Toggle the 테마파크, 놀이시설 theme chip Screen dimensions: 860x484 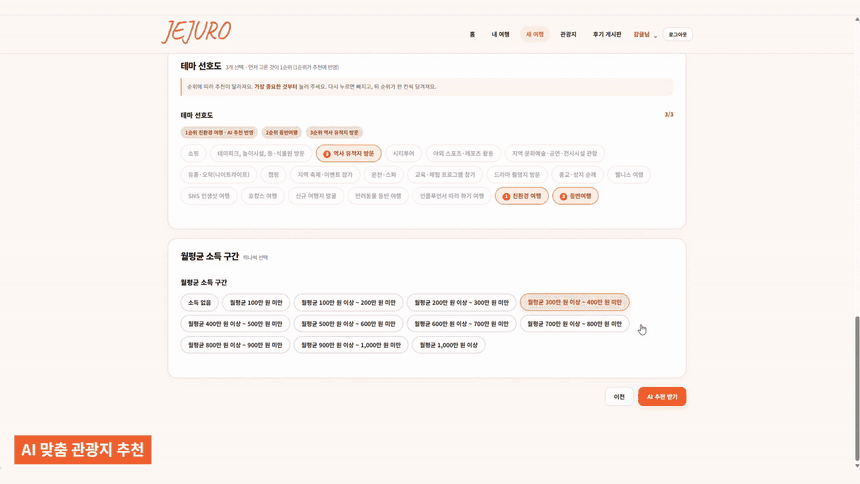pyautogui.click(x=261, y=154)
